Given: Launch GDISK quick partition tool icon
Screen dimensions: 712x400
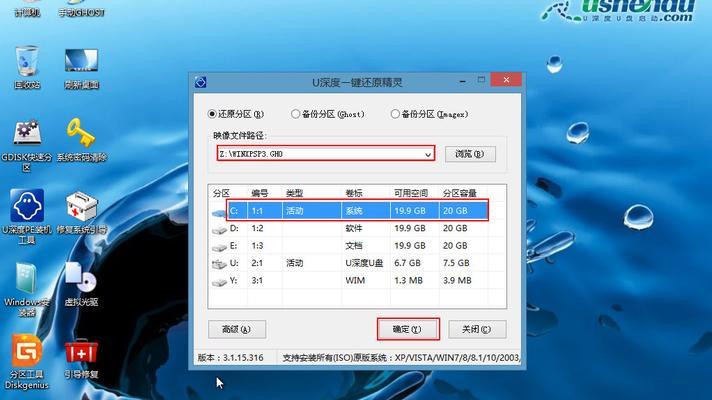Looking at the screenshot, I should pos(27,134).
